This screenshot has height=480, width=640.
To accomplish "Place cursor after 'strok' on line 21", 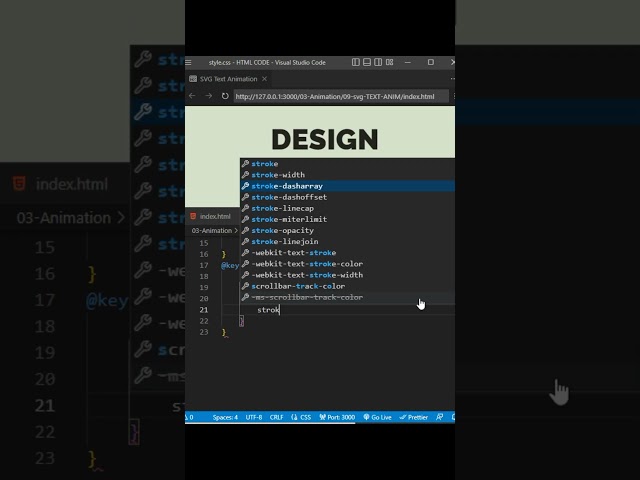I will click(x=280, y=310).
